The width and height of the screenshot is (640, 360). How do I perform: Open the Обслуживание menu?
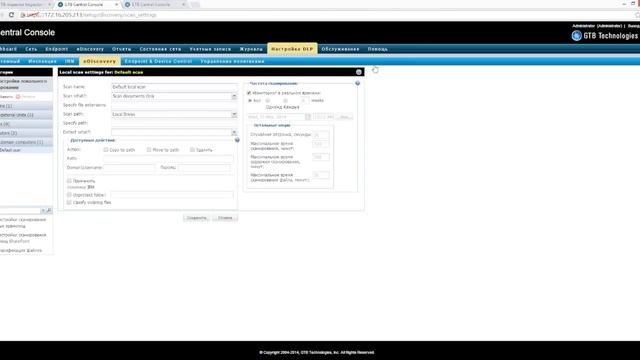[x=340, y=49]
